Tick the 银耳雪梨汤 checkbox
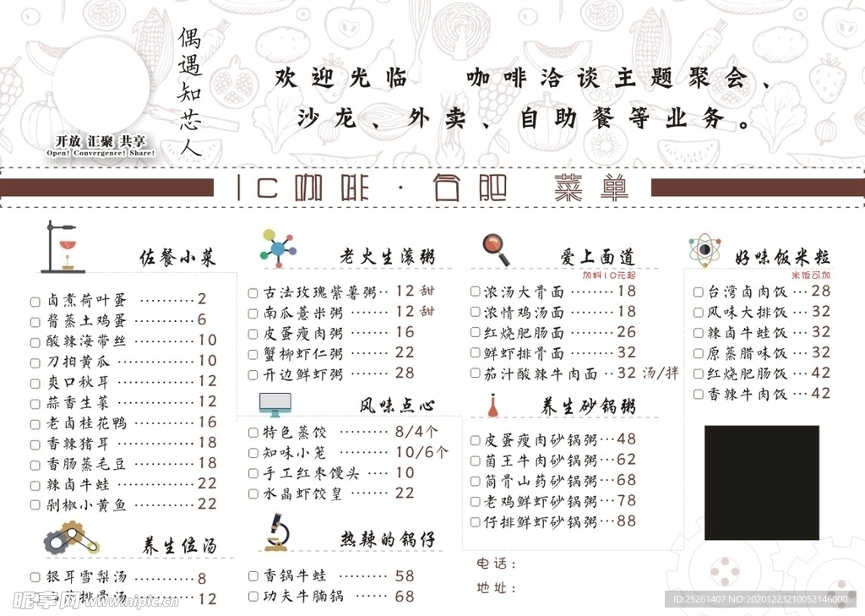This screenshot has width=865, height=616. click(35, 577)
